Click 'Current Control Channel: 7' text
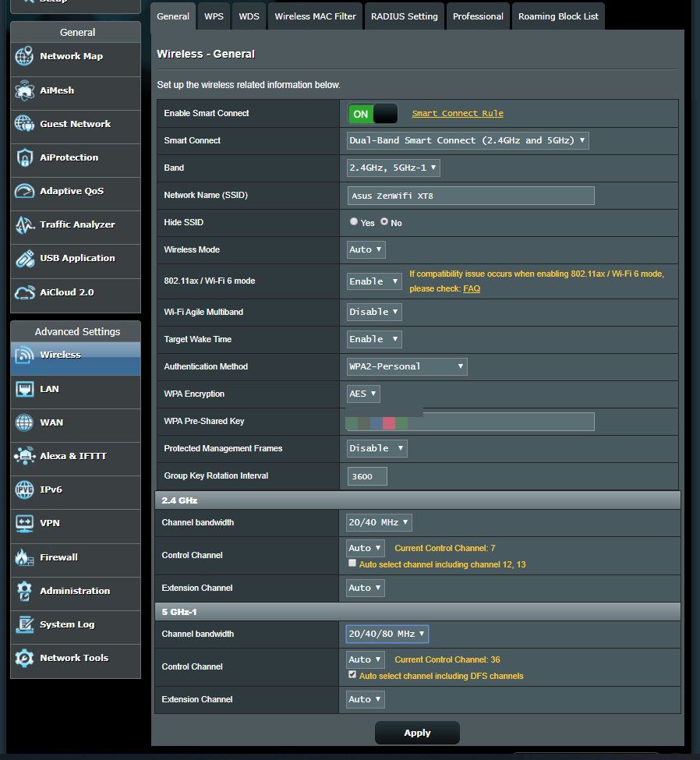This screenshot has height=760, width=700. point(445,548)
